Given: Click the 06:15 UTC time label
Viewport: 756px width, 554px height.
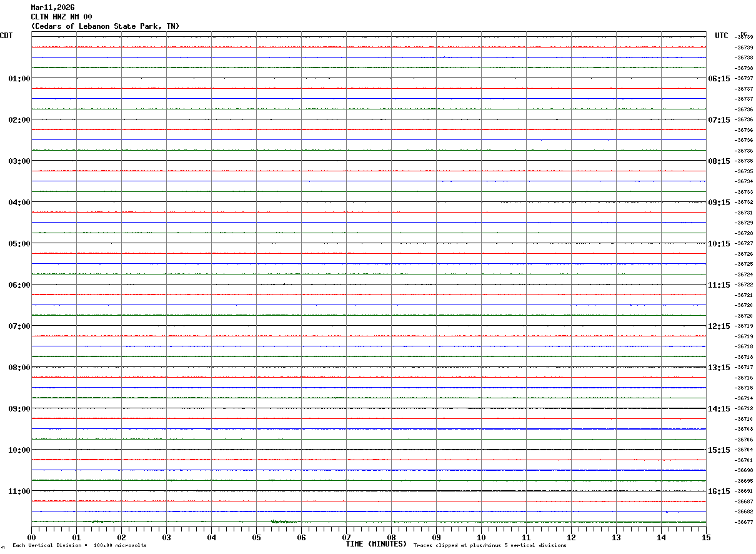Looking at the screenshot, I should (719, 79).
